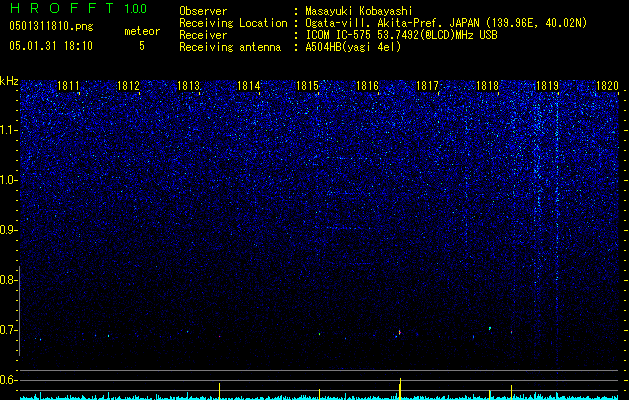Viewport: 629px width, 400px height.
Task: Click the kHz axis unit label
Action: tap(9, 81)
